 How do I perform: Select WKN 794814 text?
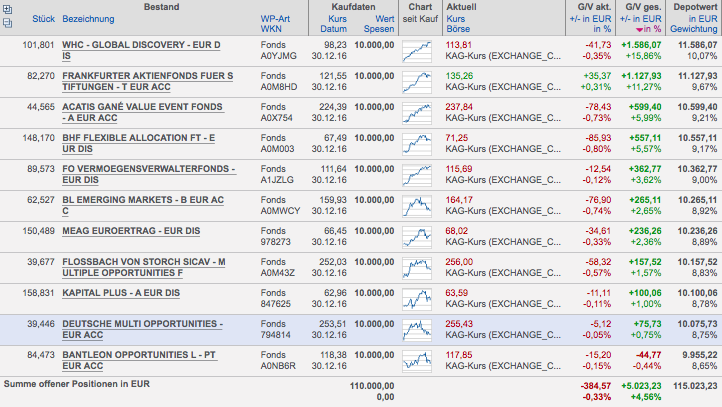(275, 335)
